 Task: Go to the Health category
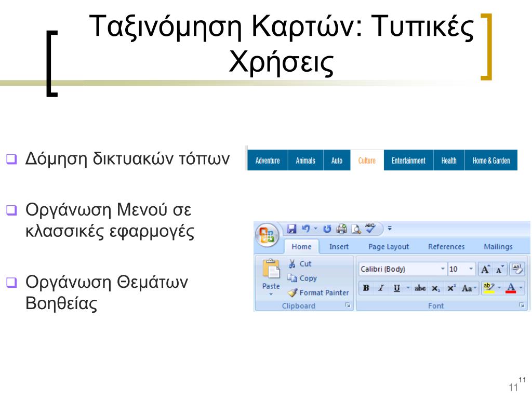(x=449, y=160)
